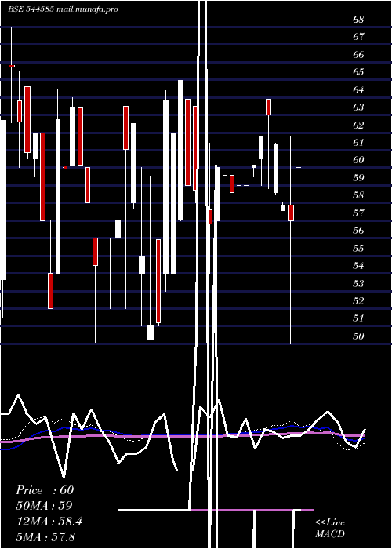Click the 65 price axis label
392x549 pixels.
pyautogui.click(x=358, y=72)
